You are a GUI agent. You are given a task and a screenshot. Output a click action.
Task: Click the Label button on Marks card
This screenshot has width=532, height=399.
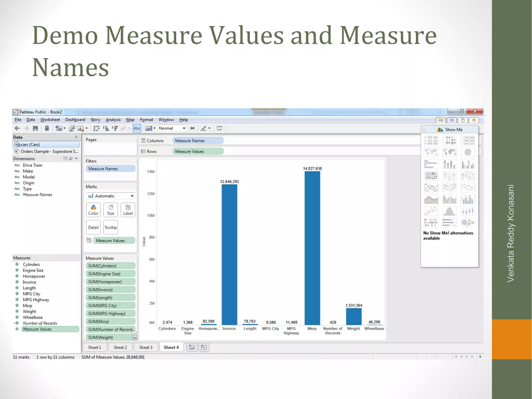tap(128, 210)
